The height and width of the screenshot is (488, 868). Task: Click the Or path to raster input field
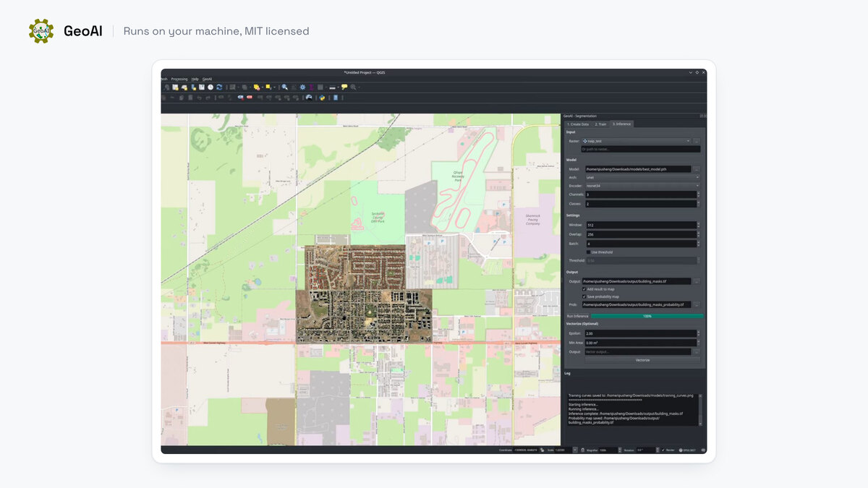tap(641, 149)
